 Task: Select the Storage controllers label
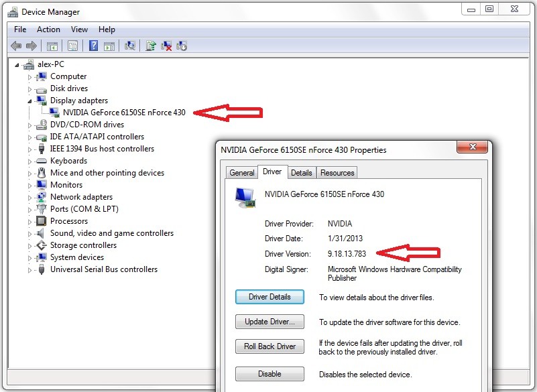click(x=83, y=245)
